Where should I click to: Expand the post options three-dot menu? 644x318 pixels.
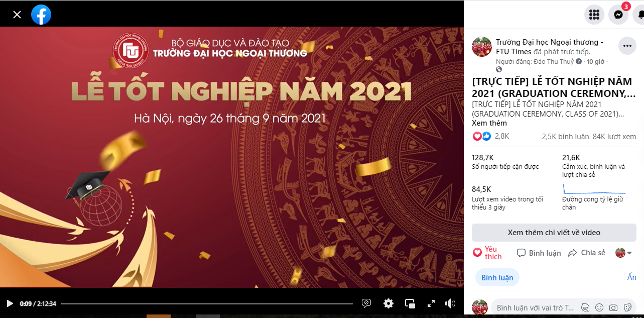click(627, 46)
